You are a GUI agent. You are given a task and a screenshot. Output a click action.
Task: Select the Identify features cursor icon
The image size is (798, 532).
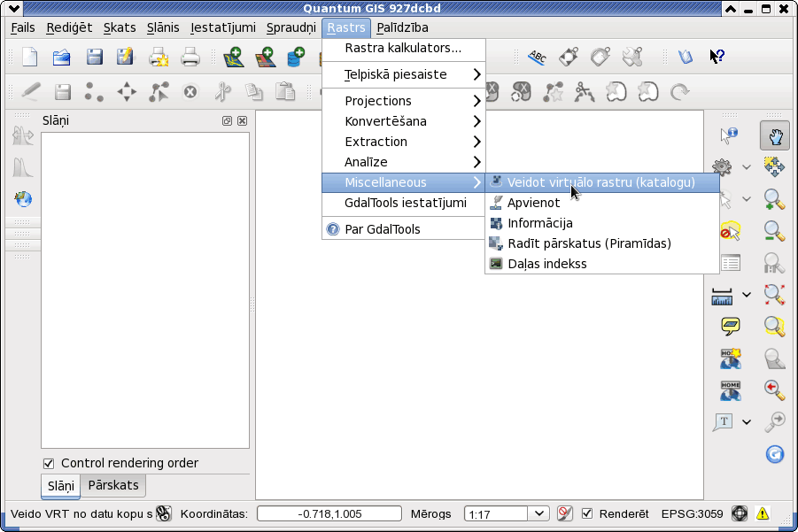[x=729, y=135]
